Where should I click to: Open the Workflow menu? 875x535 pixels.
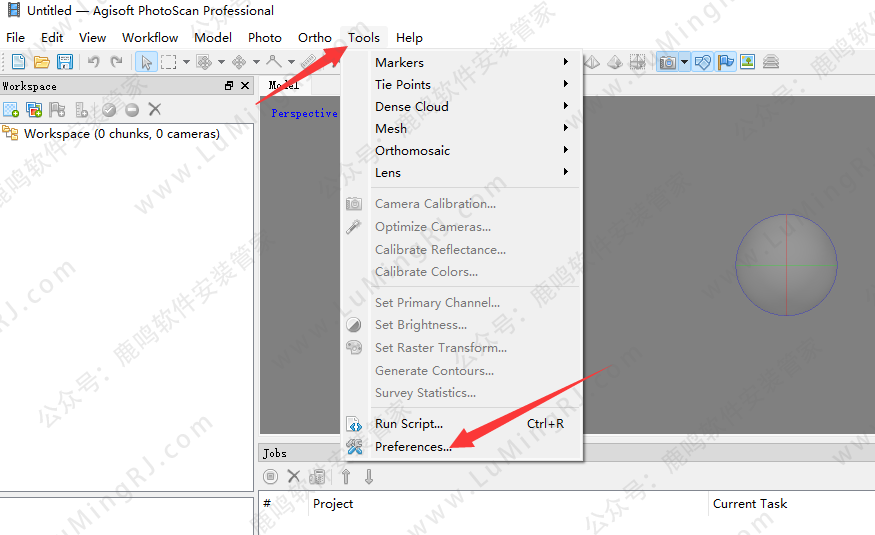pyautogui.click(x=150, y=37)
